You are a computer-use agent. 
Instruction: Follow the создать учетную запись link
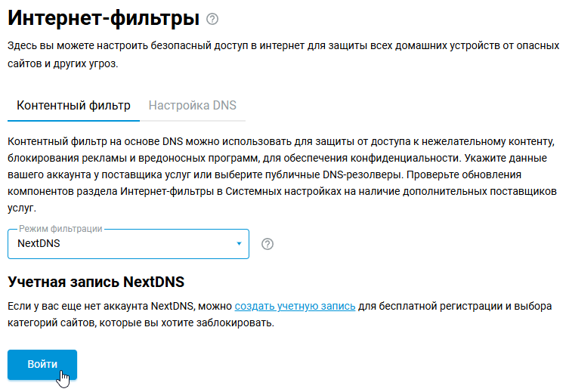pos(295,306)
